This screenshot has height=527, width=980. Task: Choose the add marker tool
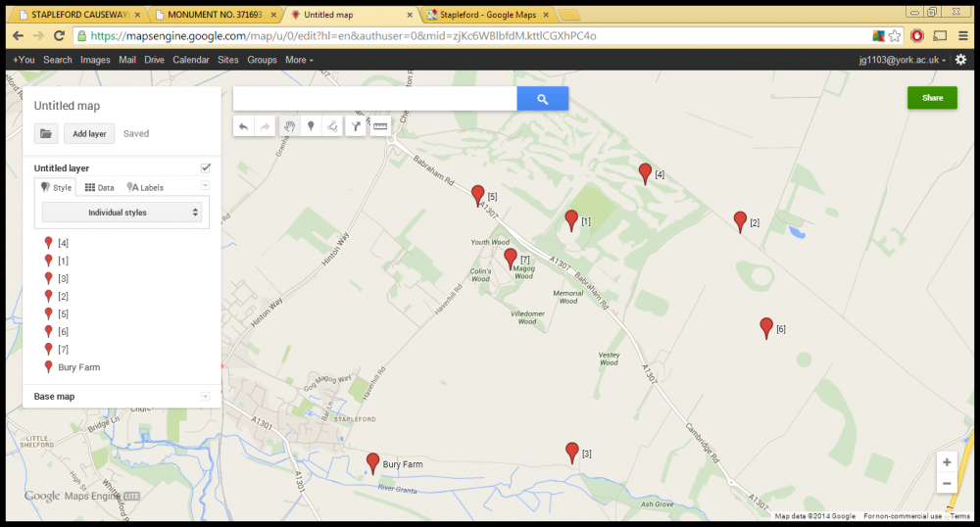point(312,126)
